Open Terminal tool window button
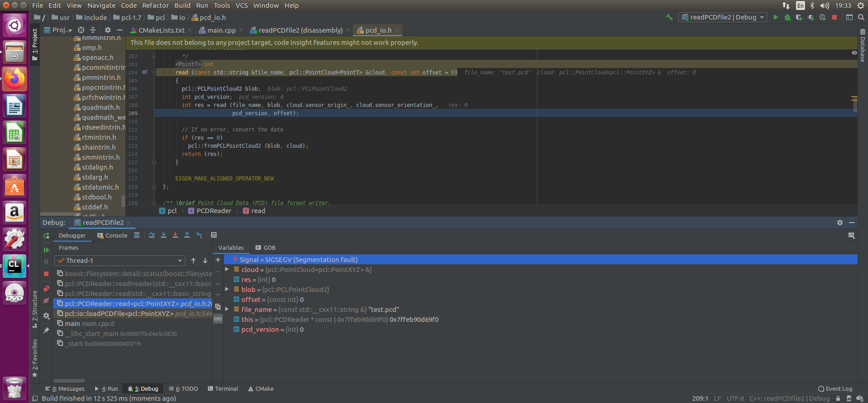Viewport: 868px width, 403px height. click(x=223, y=388)
